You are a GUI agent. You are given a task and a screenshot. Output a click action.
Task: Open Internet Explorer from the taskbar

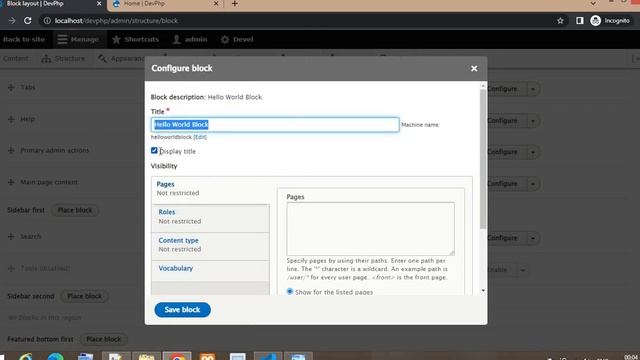pyautogui.click(x=25, y=356)
